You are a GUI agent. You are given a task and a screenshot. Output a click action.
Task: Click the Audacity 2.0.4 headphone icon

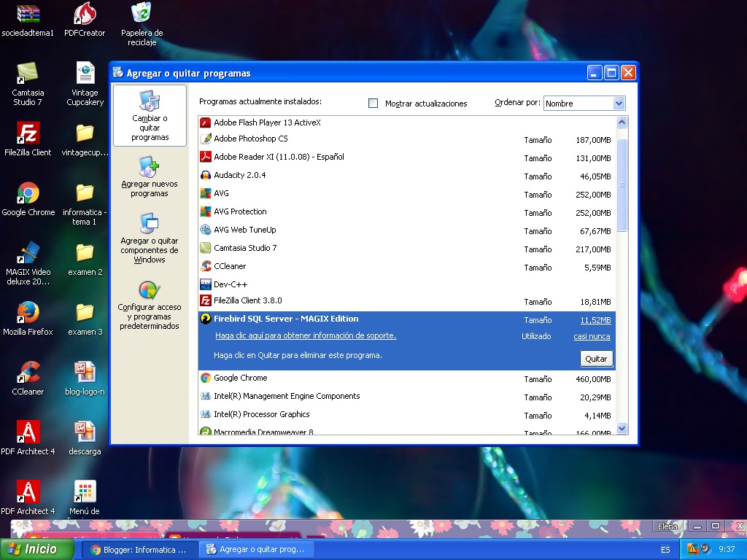[x=205, y=175]
